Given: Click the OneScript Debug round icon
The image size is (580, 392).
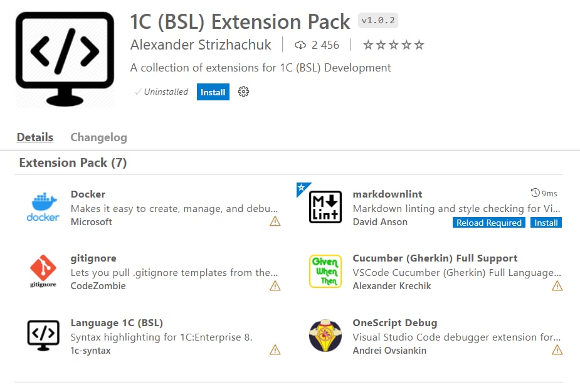Looking at the screenshot, I should [325, 336].
